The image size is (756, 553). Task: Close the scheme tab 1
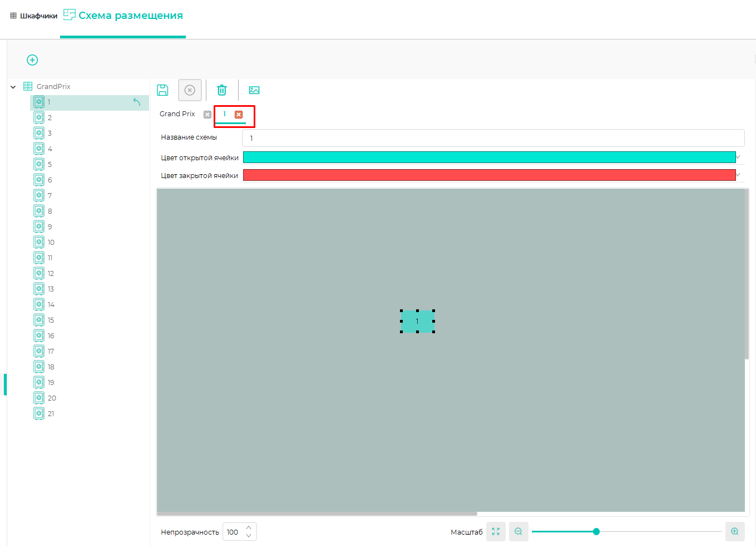pos(239,115)
